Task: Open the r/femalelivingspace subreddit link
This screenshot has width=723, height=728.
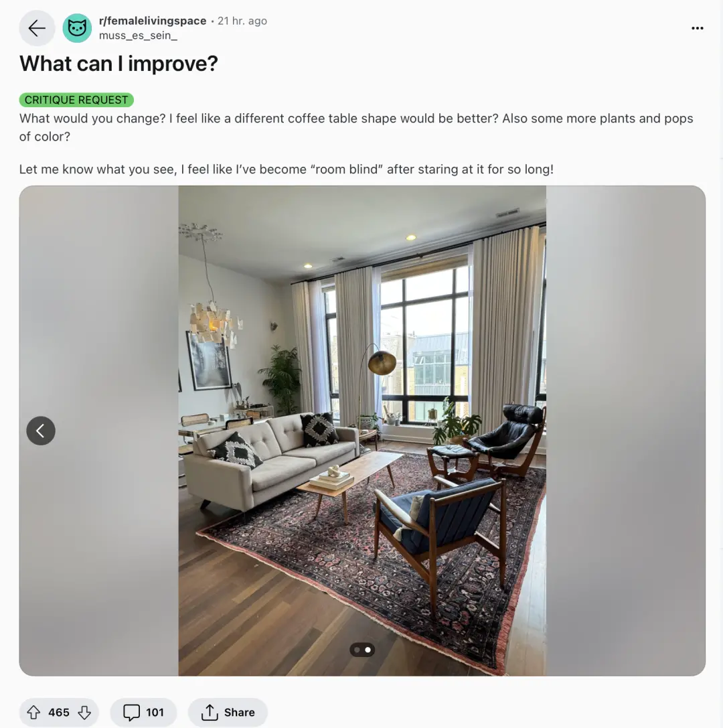Action: click(x=152, y=21)
